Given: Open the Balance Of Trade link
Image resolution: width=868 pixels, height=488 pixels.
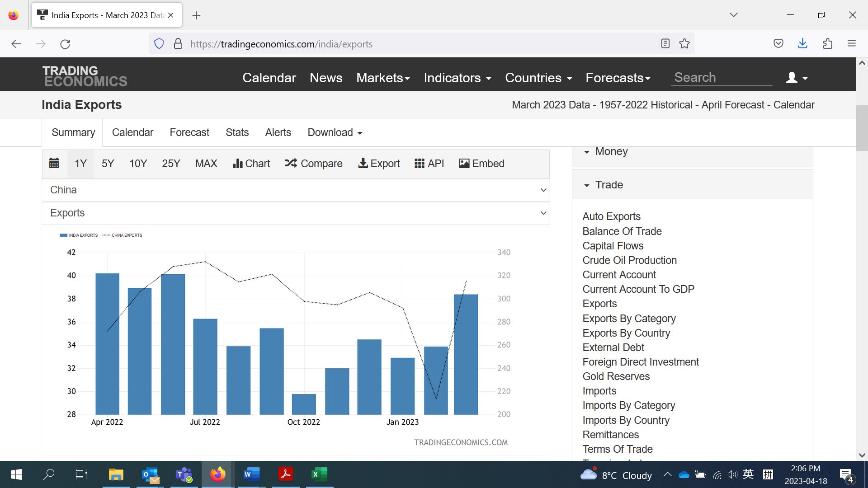Looking at the screenshot, I should point(622,231).
